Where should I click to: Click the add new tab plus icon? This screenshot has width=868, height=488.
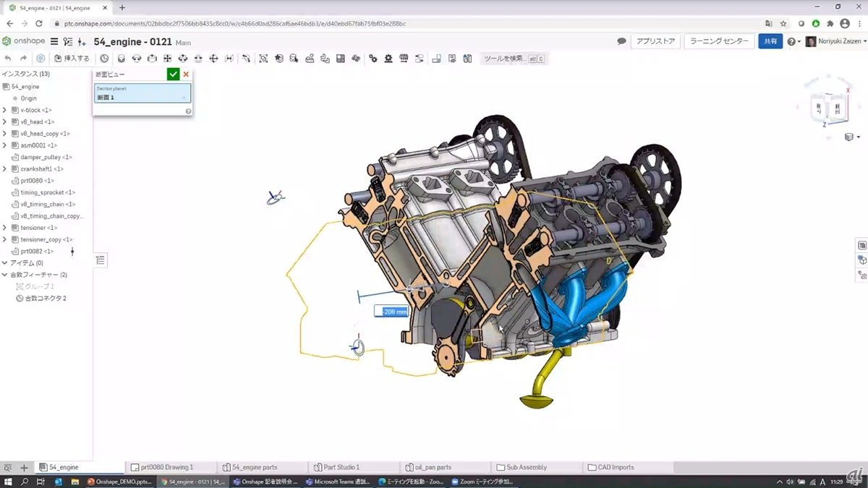[x=24, y=468]
